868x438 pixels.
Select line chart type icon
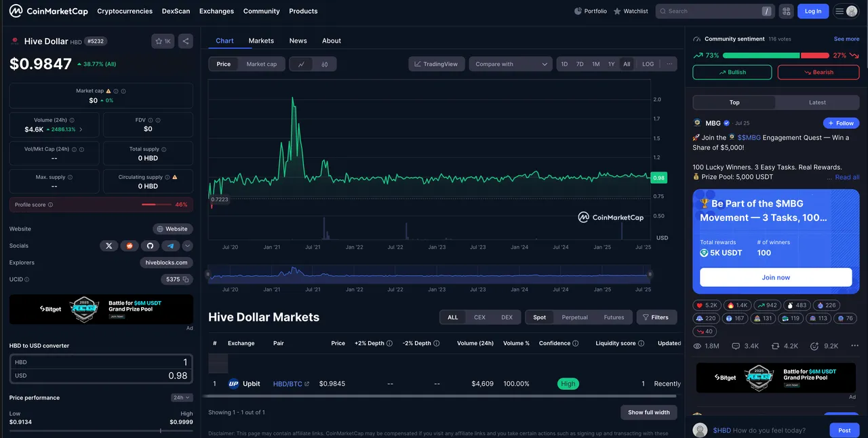click(301, 64)
